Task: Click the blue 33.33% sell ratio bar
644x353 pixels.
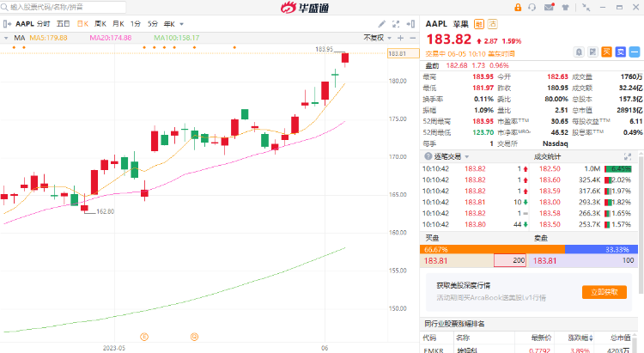Action: (602, 249)
